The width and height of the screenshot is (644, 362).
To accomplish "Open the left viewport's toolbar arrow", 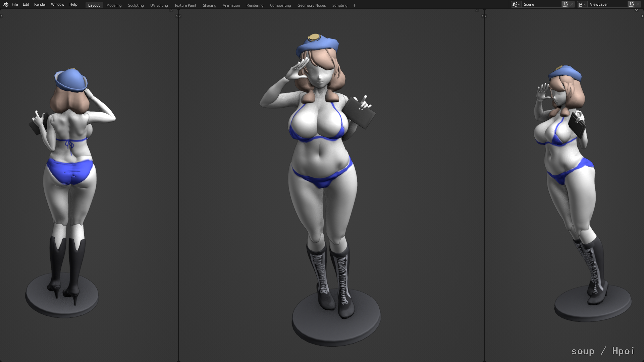I will point(1,16).
